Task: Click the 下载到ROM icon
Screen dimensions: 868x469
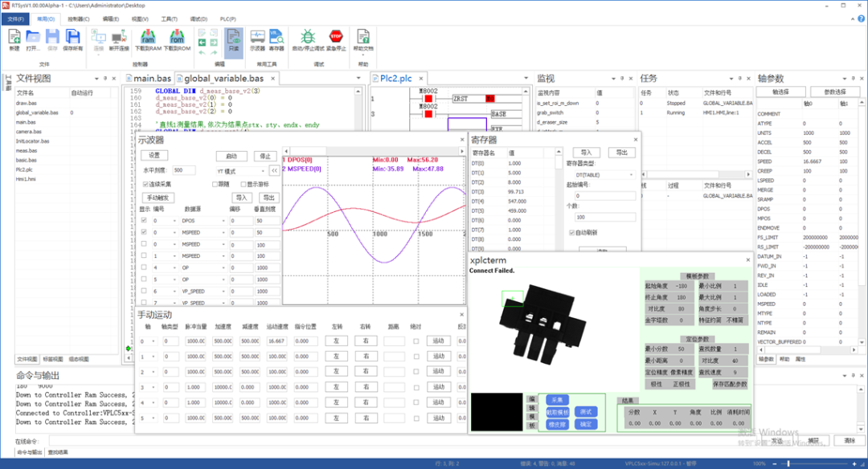Action: [177, 36]
